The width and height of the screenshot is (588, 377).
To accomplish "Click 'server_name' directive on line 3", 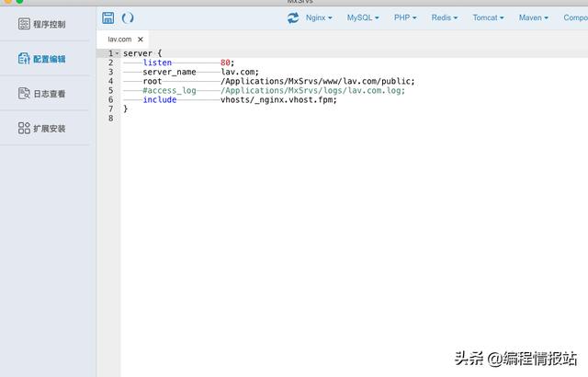I will (x=169, y=72).
